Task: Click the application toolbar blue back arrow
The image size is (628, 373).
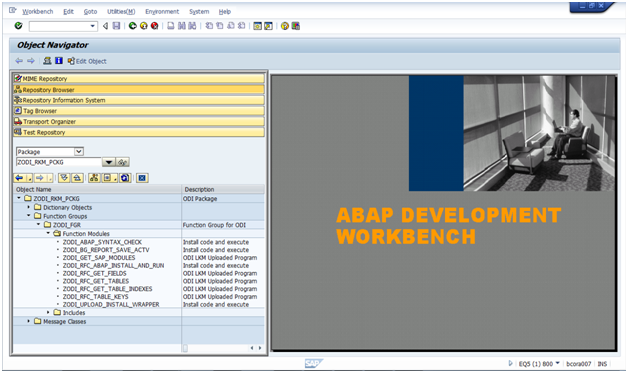Action: coord(19,61)
